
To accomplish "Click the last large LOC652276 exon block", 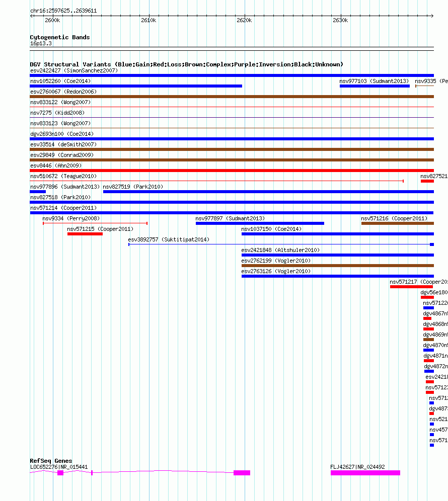I will pos(242,473).
